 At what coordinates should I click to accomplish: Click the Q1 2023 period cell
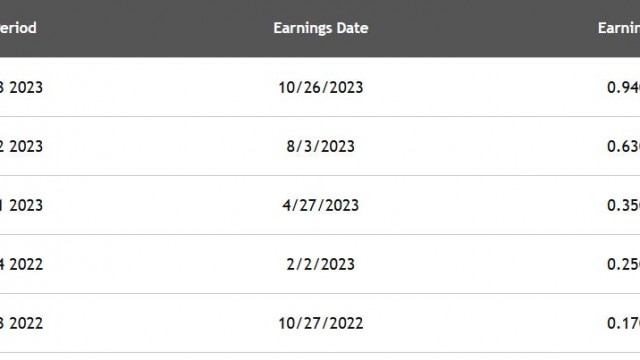pyautogui.click(x=21, y=205)
